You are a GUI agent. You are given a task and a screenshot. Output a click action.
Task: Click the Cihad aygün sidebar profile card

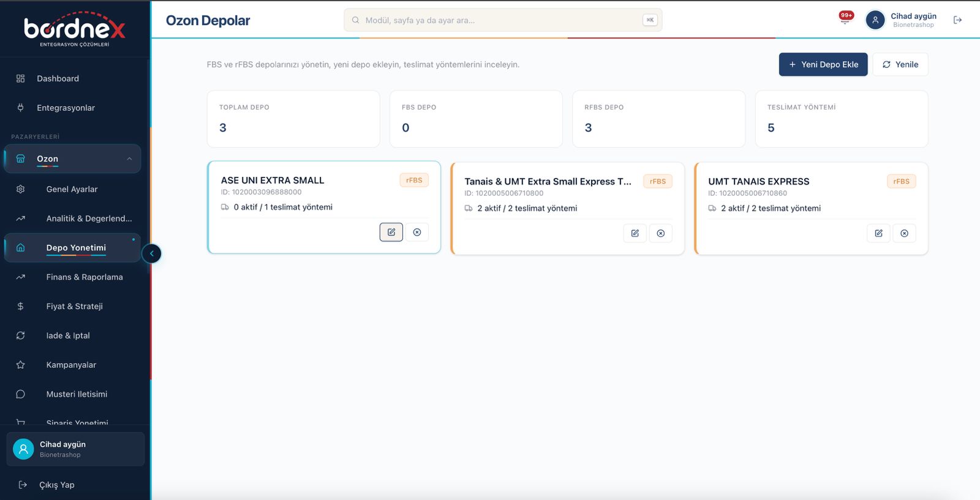coord(75,449)
